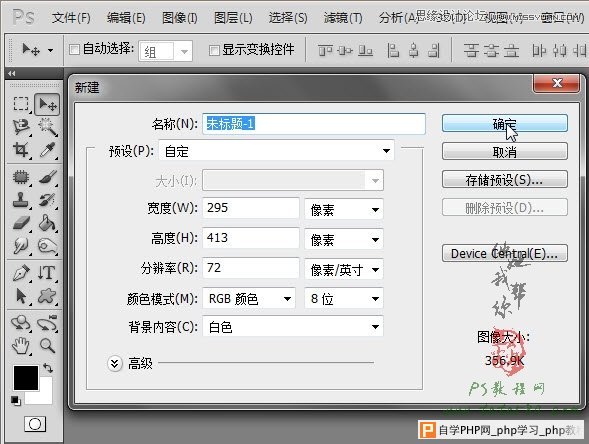Open the 像素/英寸 resolution unit dropdown

pos(344,269)
